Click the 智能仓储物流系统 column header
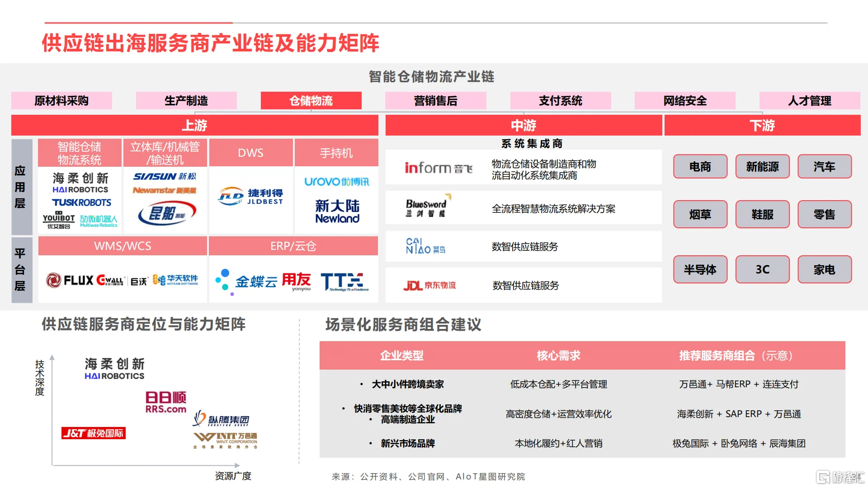The image size is (868, 488). [x=80, y=153]
